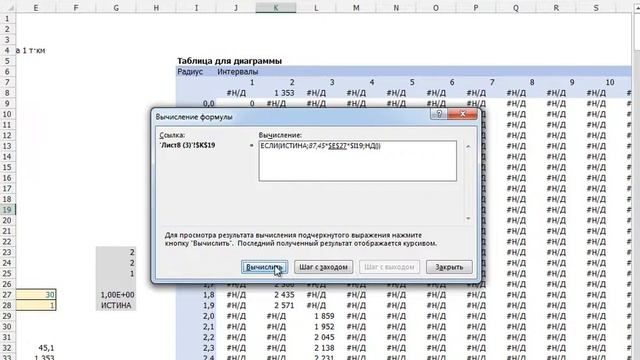Click the 'а 1 т·км' text in row 4
The image size is (640, 360).
coord(31,51)
